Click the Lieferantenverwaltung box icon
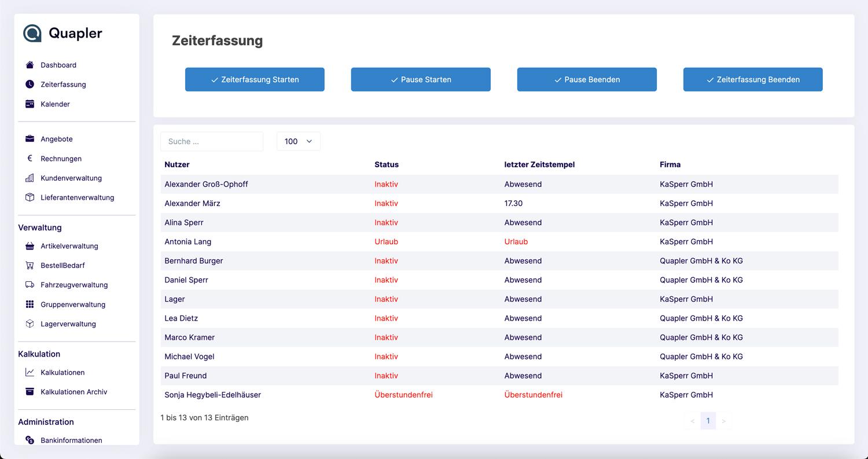Screen dimensions: 868x459 (30, 197)
